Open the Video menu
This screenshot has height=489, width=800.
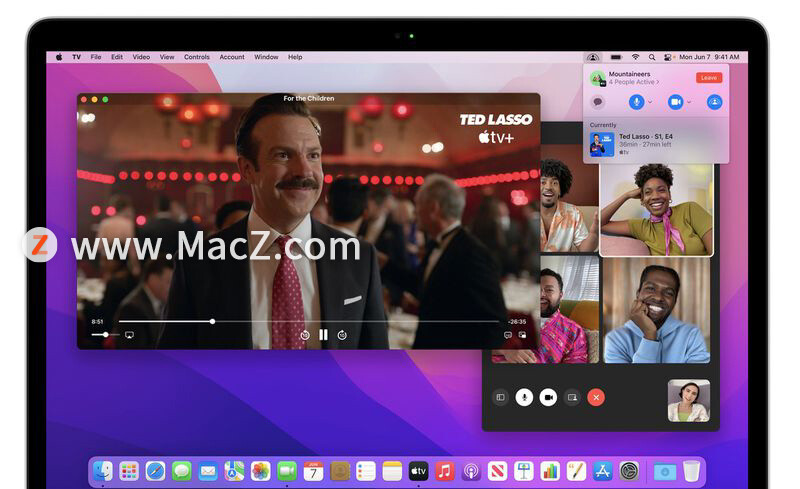(x=141, y=57)
